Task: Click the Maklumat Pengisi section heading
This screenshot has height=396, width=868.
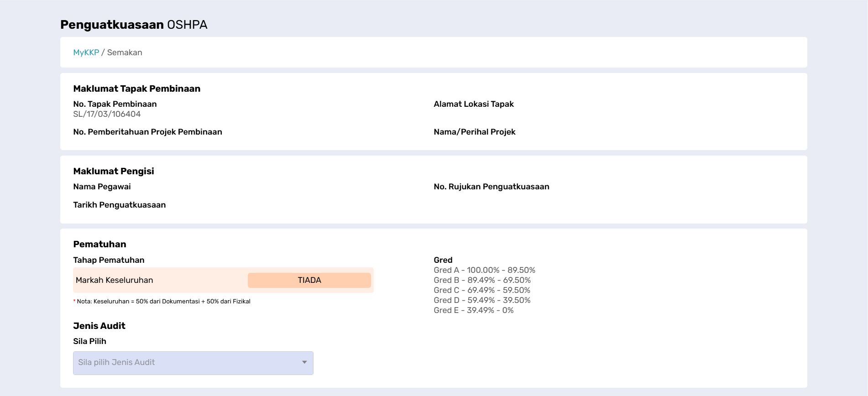Action: 114,171
